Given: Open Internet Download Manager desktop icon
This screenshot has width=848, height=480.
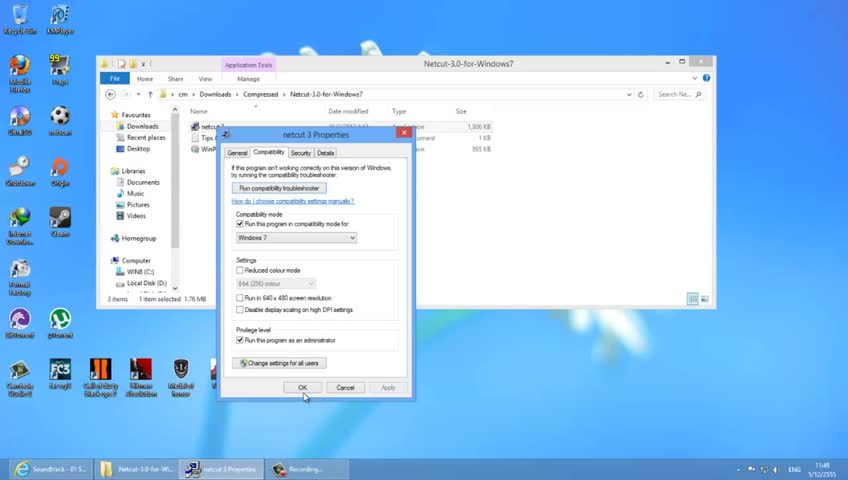Looking at the screenshot, I should [x=20, y=226].
